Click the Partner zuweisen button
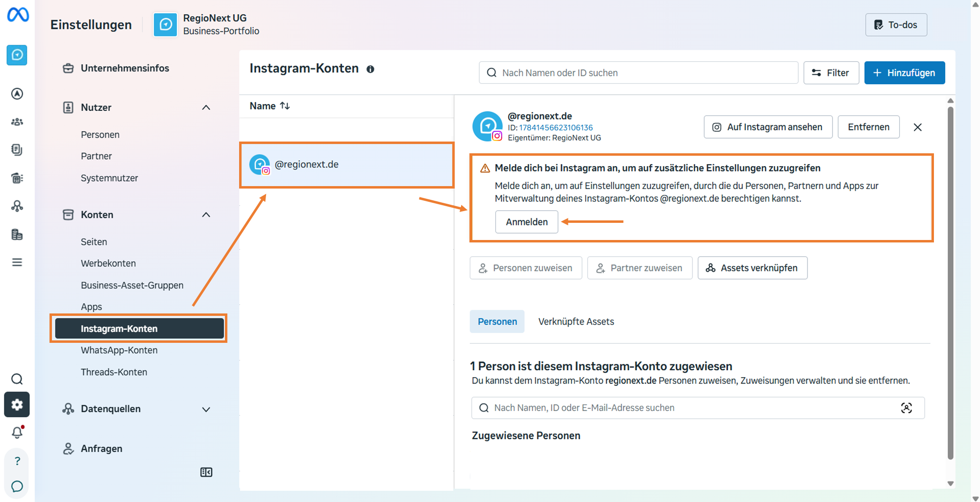This screenshot has height=502, width=980. pos(639,268)
